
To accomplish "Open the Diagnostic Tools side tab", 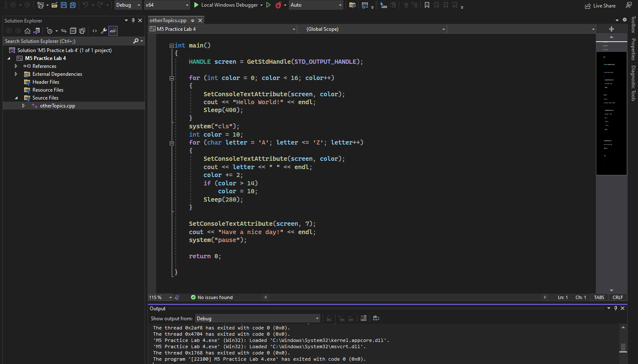I will 633,83.
